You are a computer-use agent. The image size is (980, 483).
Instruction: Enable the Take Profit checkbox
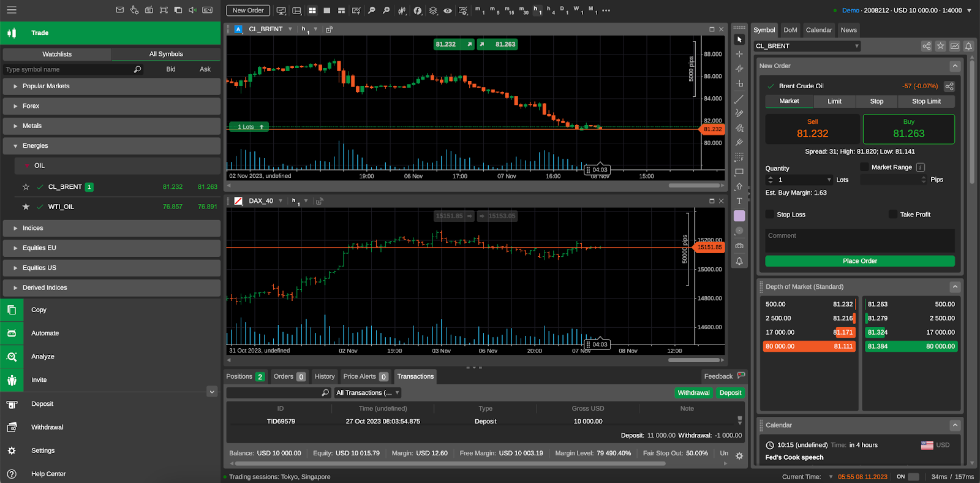coord(893,215)
